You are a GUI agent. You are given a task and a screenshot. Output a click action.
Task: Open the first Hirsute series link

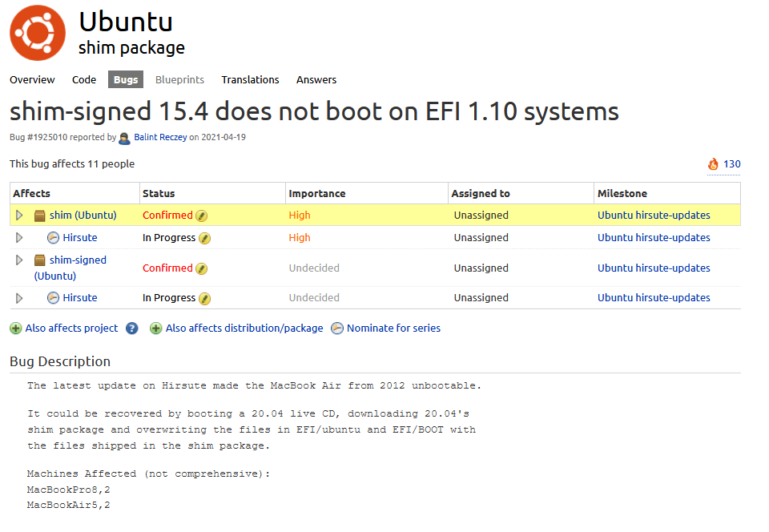pos(80,238)
